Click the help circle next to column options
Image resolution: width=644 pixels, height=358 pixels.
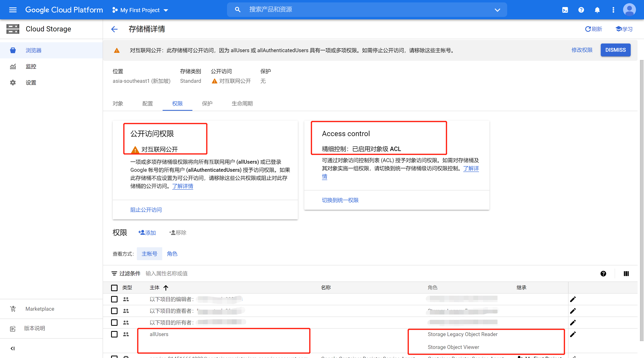(x=603, y=273)
